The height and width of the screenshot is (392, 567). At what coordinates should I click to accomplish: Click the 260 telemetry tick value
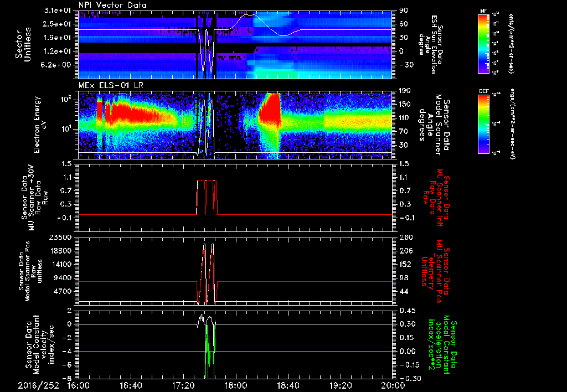[x=405, y=237]
